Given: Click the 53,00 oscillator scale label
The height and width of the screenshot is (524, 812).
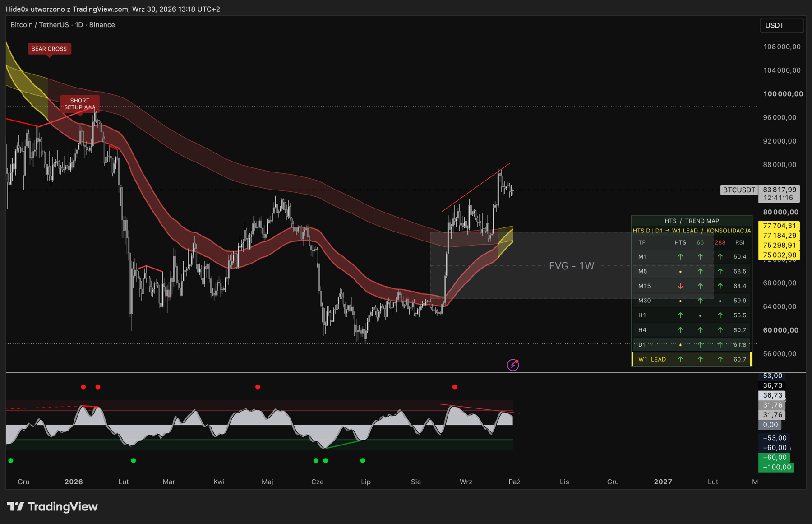Looking at the screenshot, I should [x=772, y=376].
